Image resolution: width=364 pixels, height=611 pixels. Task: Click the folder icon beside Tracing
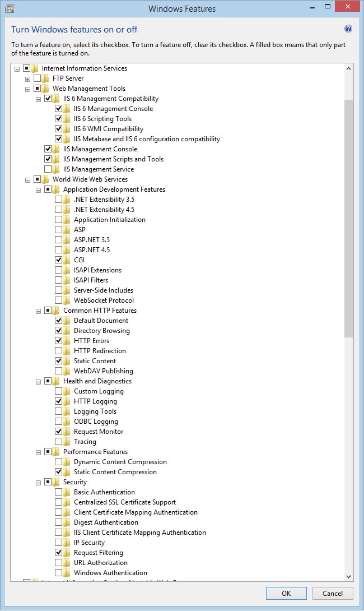pyautogui.click(x=67, y=442)
